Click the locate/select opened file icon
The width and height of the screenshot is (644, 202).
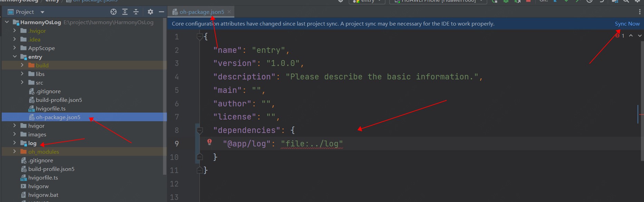tap(114, 12)
